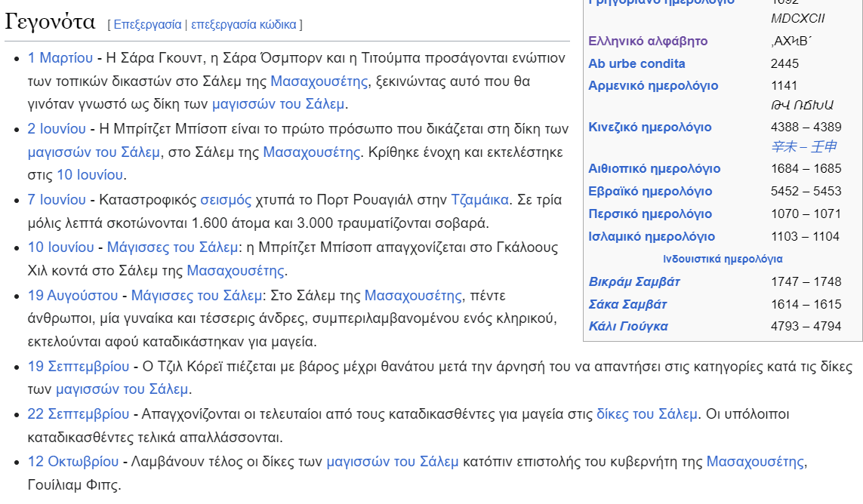Screen dimensions: 863x504
Task: Open the Αρμενικό ημερολόγιο link
Action: pyautogui.click(x=653, y=85)
